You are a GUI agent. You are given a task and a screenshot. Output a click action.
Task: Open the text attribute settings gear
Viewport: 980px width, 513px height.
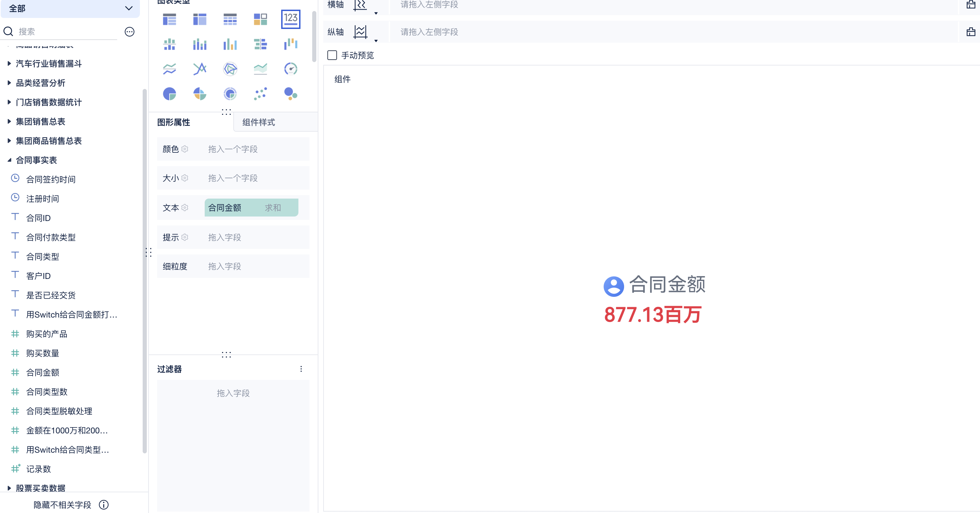coord(185,208)
